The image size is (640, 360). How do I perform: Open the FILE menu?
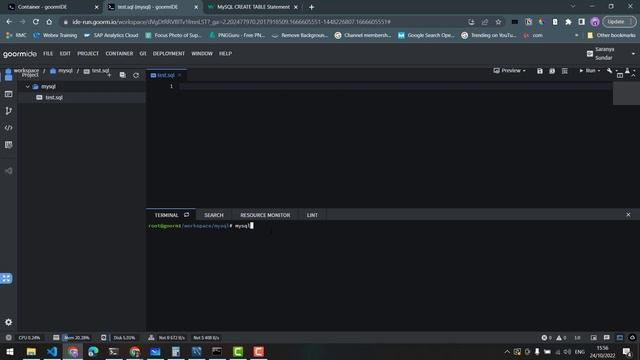pos(48,53)
